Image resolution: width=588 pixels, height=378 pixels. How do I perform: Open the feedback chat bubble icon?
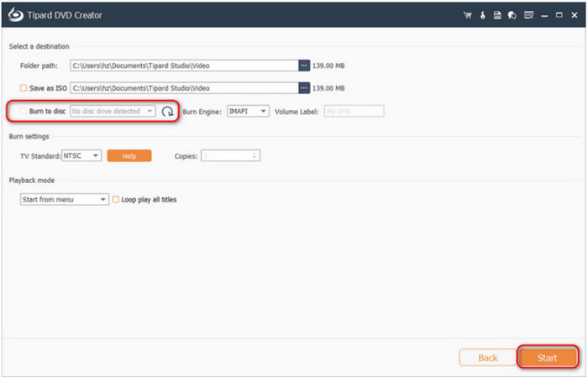click(x=512, y=15)
